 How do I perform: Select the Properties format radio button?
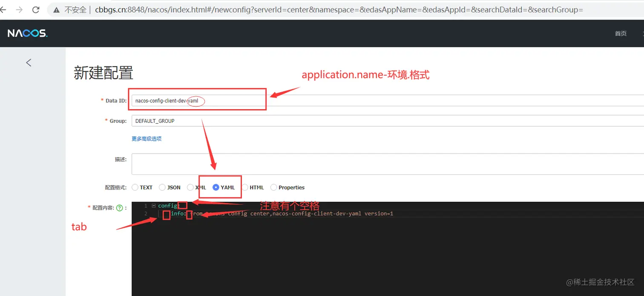pos(274,187)
